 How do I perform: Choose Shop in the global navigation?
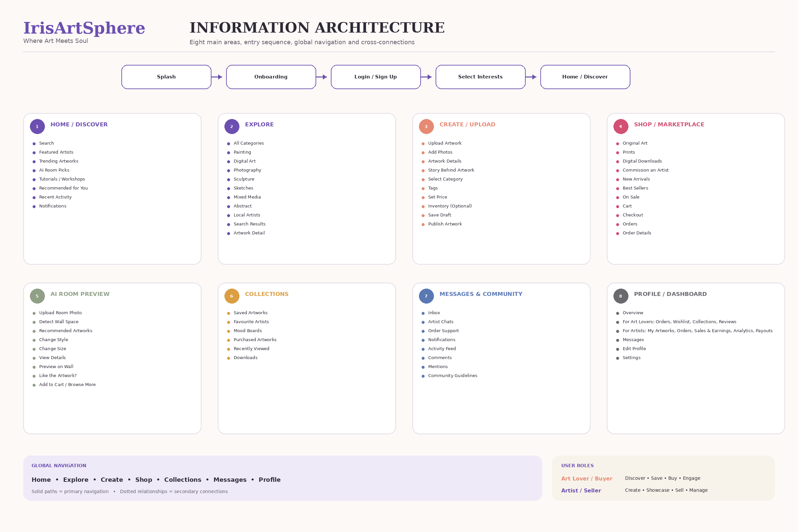click(x=144, y=480)
